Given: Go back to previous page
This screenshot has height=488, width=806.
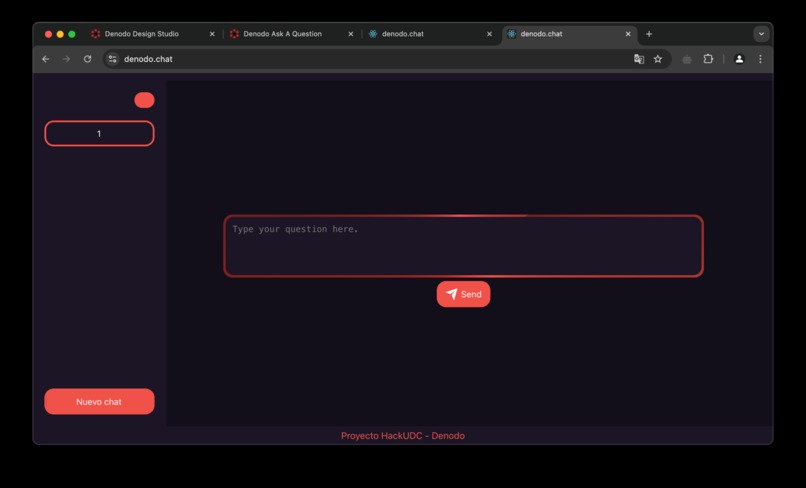Looking at the screenshot, I should [x=46, y=59].
